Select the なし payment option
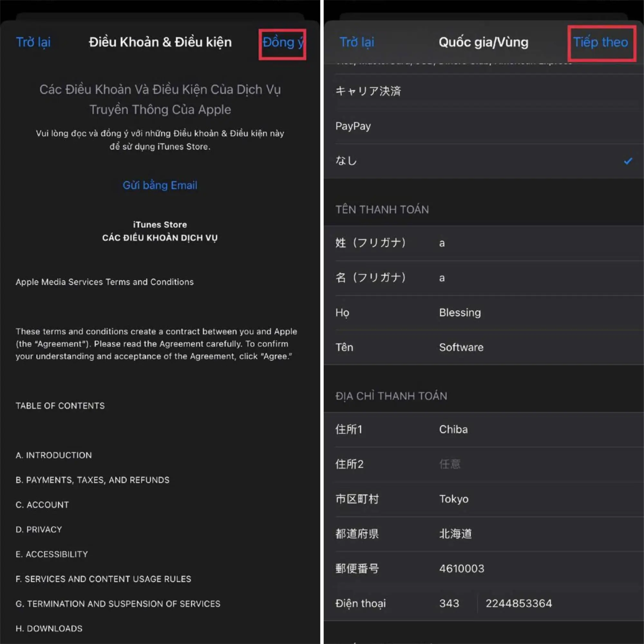The image size is (644, 644). (347, 161)
